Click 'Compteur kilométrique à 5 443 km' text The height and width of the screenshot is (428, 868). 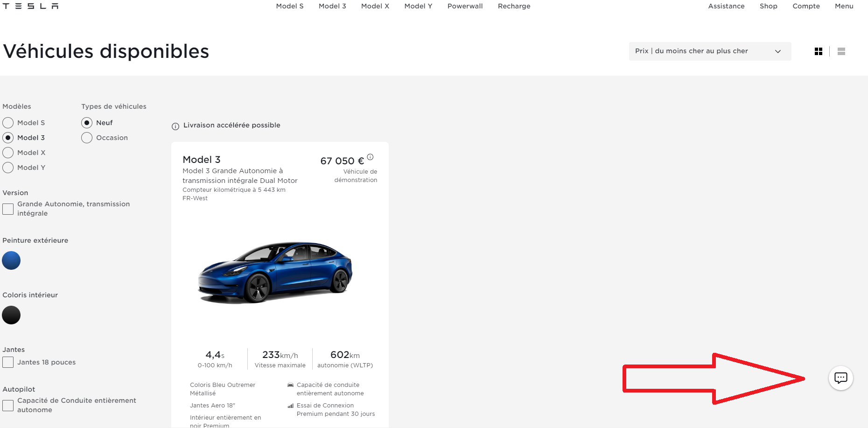pos(234,190)
